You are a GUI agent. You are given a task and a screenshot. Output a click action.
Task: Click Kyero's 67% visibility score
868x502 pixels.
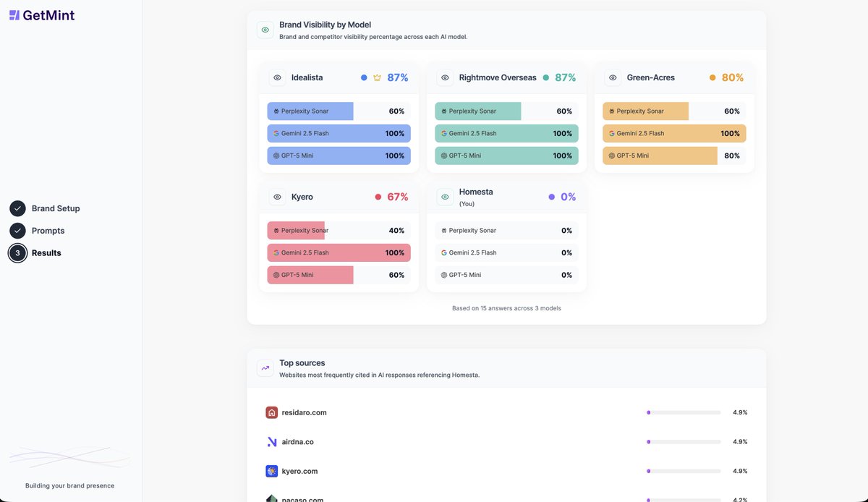coord(398,197)
